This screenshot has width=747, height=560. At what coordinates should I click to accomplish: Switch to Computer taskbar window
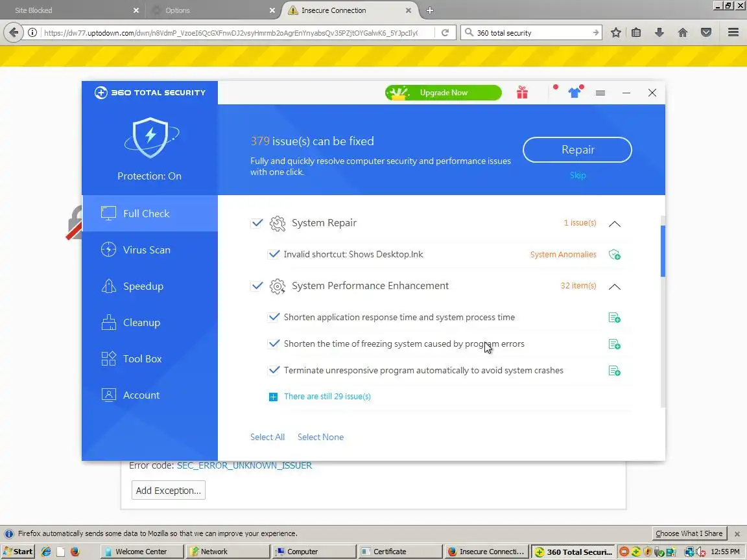314,552
